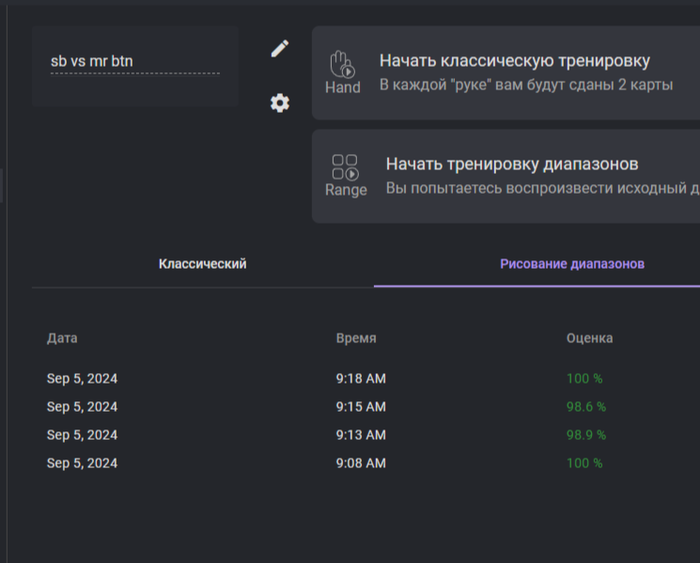Sort by the Дата column header
700x563 pixels.
(62, 338)
